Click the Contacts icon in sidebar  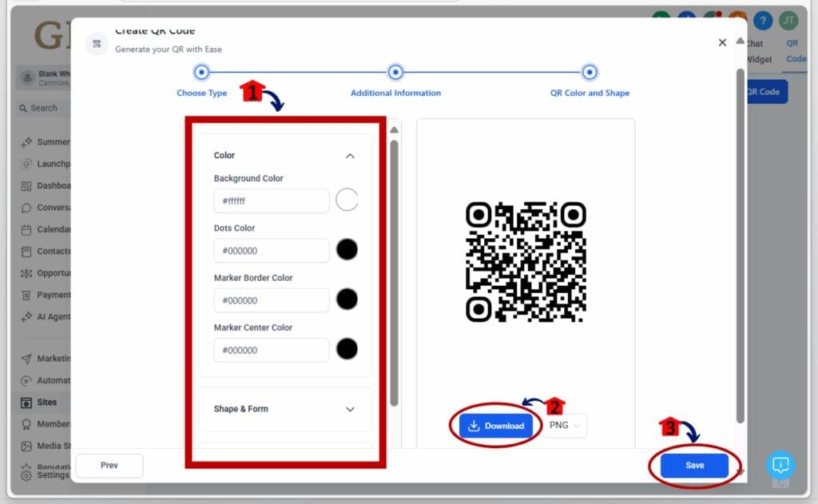26,252
